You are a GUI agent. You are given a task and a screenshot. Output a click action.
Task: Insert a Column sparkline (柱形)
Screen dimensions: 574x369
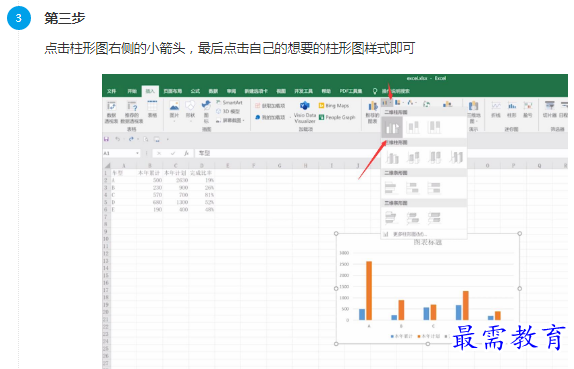tap(512, 109)
